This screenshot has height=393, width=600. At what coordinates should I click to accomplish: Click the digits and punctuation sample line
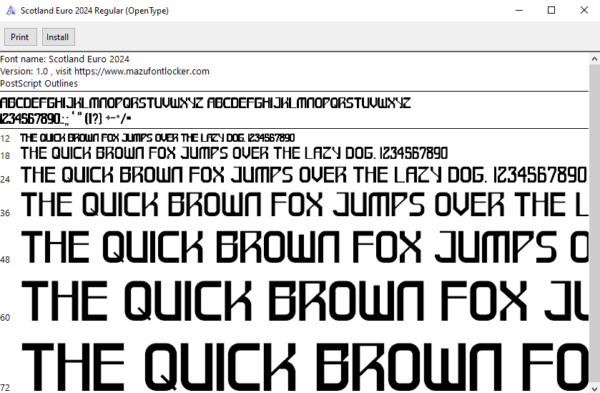(x=65, y=119)
